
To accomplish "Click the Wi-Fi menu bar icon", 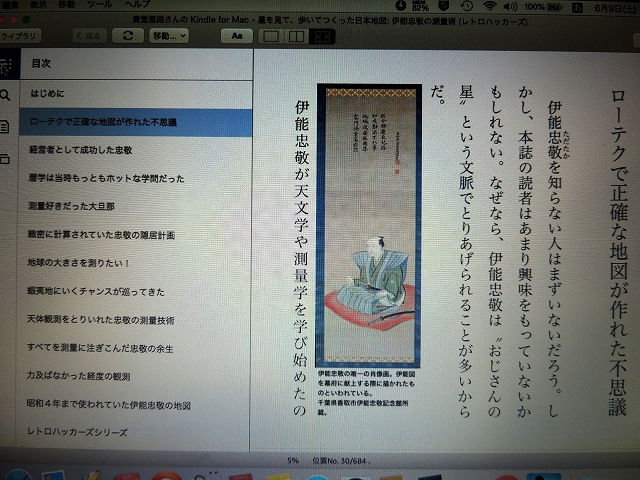I will pos(489,6).
